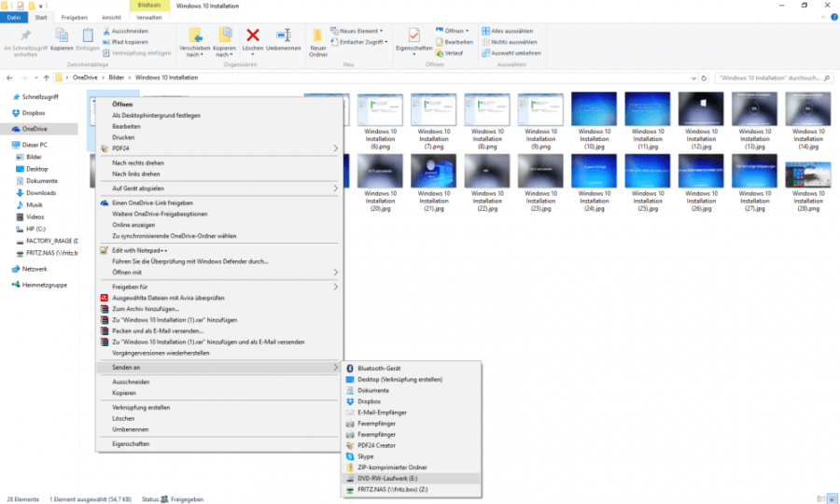This screenshot has width=840, height=504.
Task: Open the Eigenschaften ribbon icon
Action: click(x=413, y=35)
